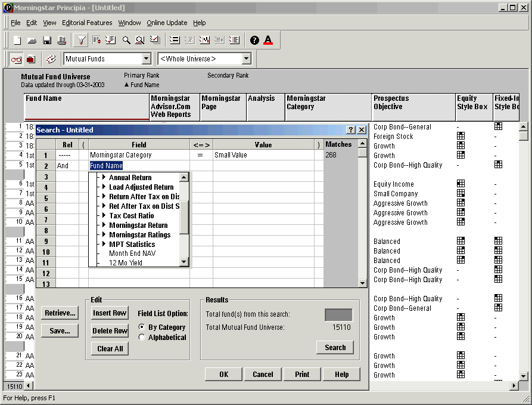
Task: Open the Online Update menu
Action: (167, 23)
